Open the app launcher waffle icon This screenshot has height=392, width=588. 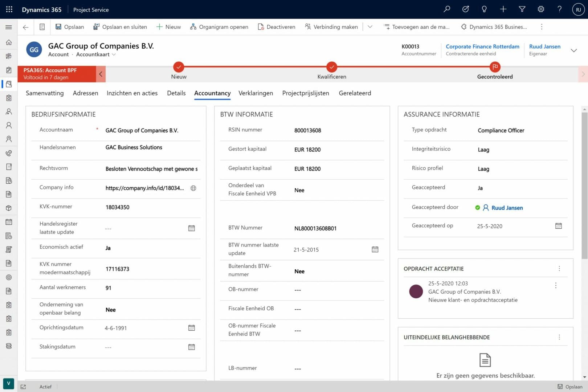tap(9, 9)
